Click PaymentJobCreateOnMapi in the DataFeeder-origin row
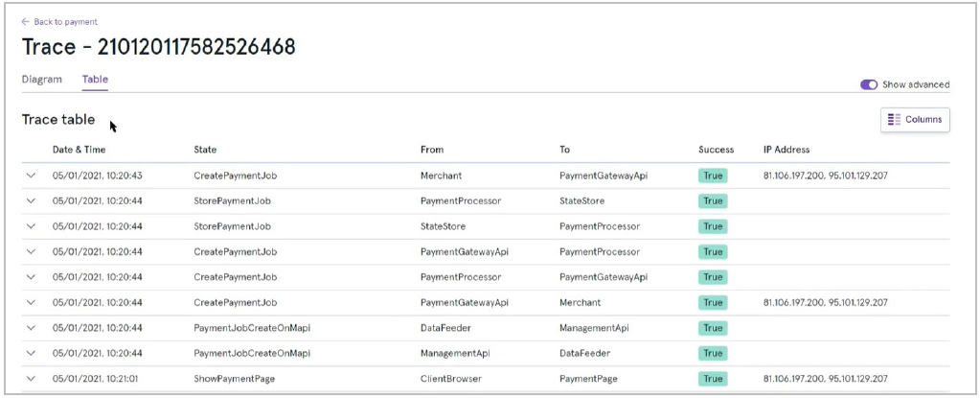The image size is (980, 398). pos(252,327)
